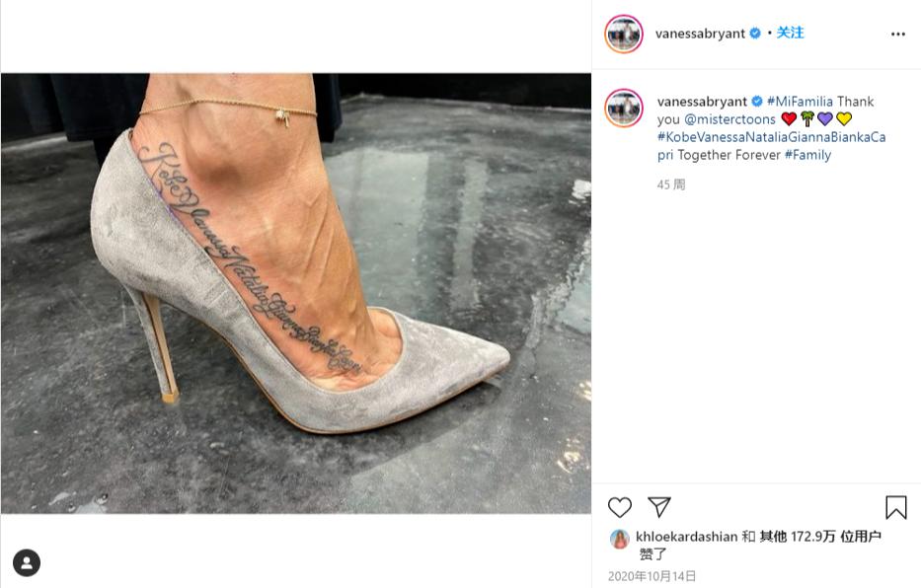
Task: View the other 172.9万 users who liked
Action: click(x=820, y=537)
